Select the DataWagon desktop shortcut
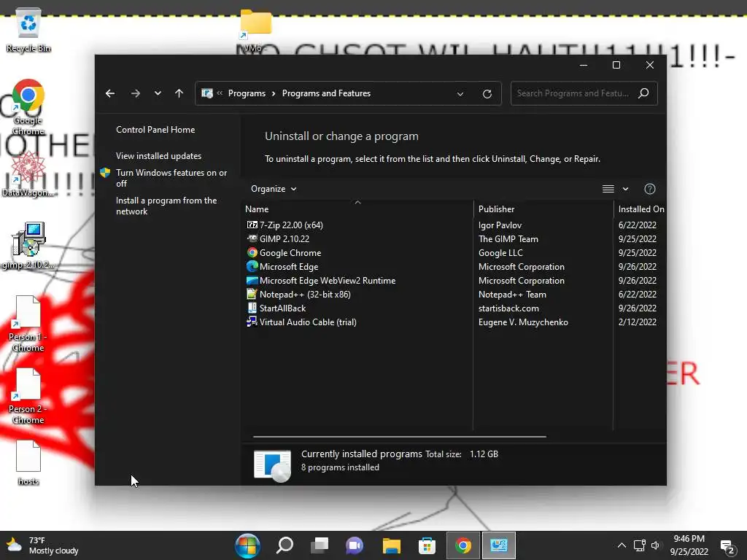Image resolution: width=747 pixels, height=560 pixels. 28,174
